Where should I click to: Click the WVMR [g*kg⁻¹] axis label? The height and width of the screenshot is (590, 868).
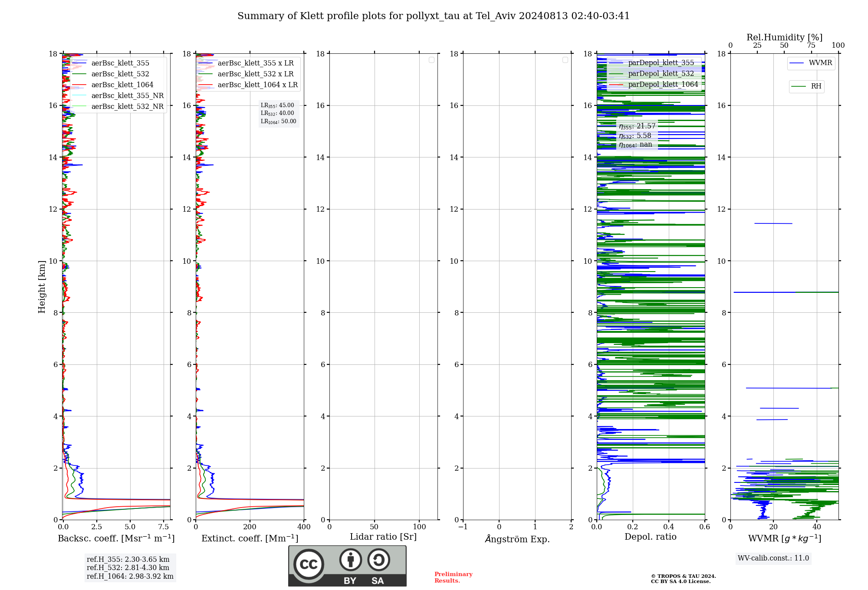(x=785, y=538)
